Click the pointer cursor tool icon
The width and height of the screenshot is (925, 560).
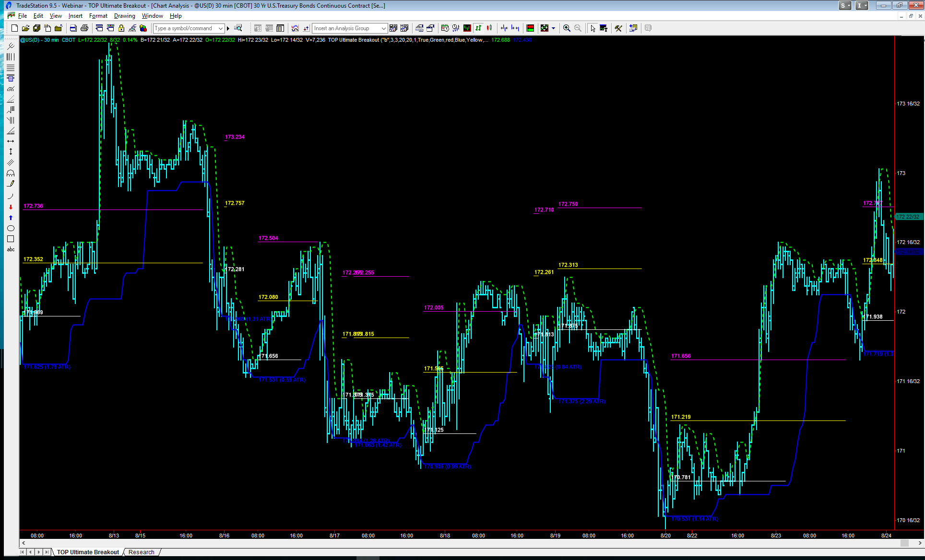coord(593,28)
